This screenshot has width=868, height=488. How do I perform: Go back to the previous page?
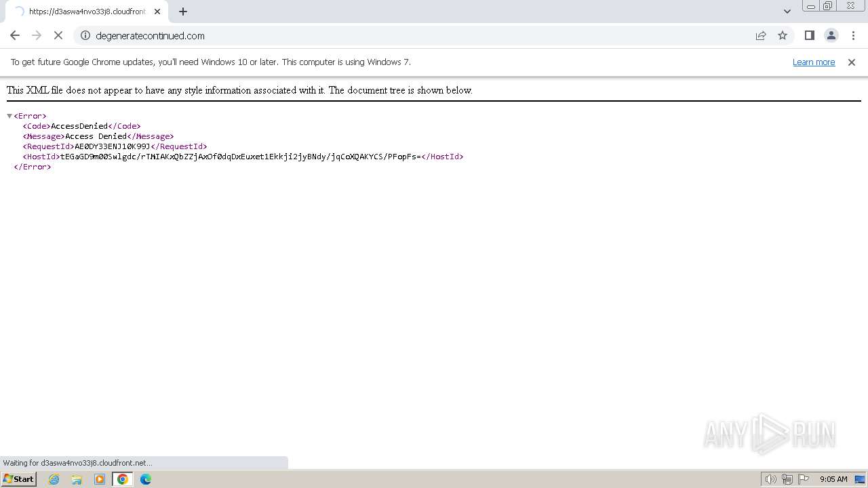[x=15, y=35]
